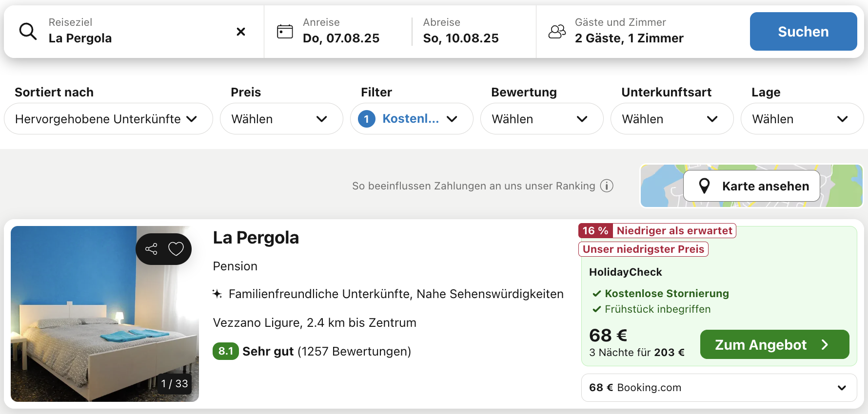
Task: Expand the 68 € Booking.com price row
Action: [719, 388]
